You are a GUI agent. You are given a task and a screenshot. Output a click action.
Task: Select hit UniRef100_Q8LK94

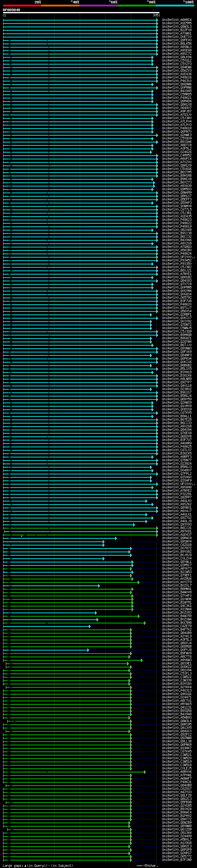pyautogui.click(x=176, y=57)
